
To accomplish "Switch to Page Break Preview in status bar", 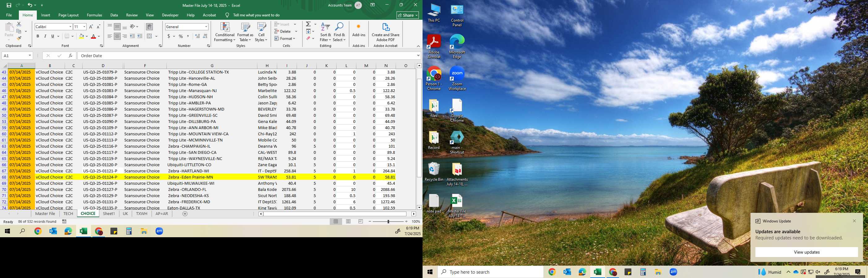I will pyautogui.click(x=361, y=221).
